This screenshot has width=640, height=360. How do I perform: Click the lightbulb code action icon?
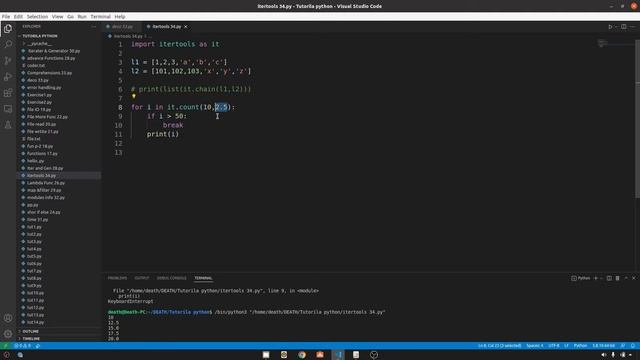point(133,96)
